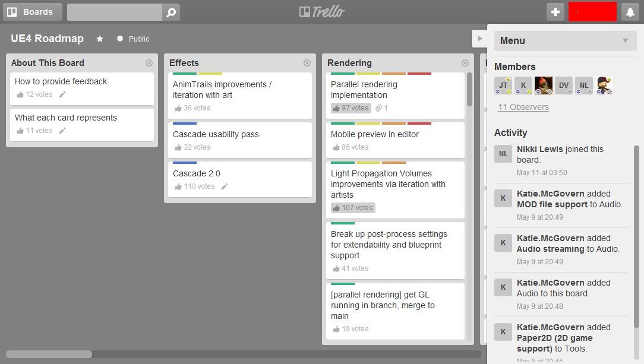
Task: Click the 97 votes badge
Action: click(351, 108)
